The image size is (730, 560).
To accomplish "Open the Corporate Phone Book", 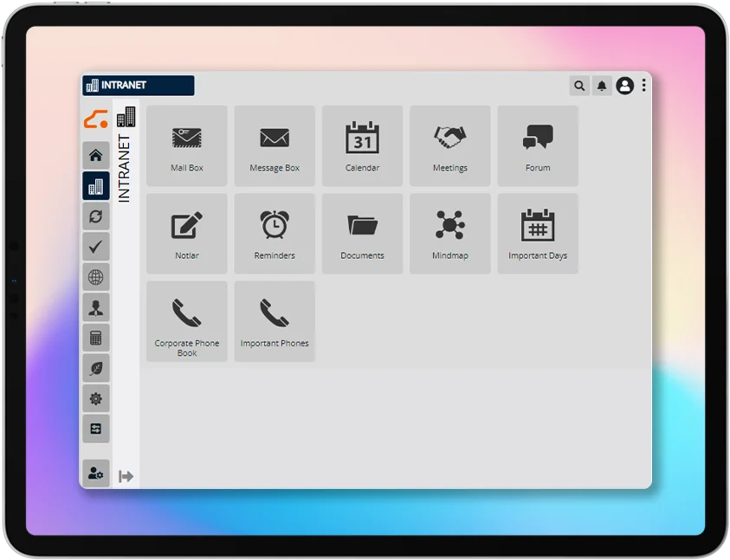I will [186, 319].
